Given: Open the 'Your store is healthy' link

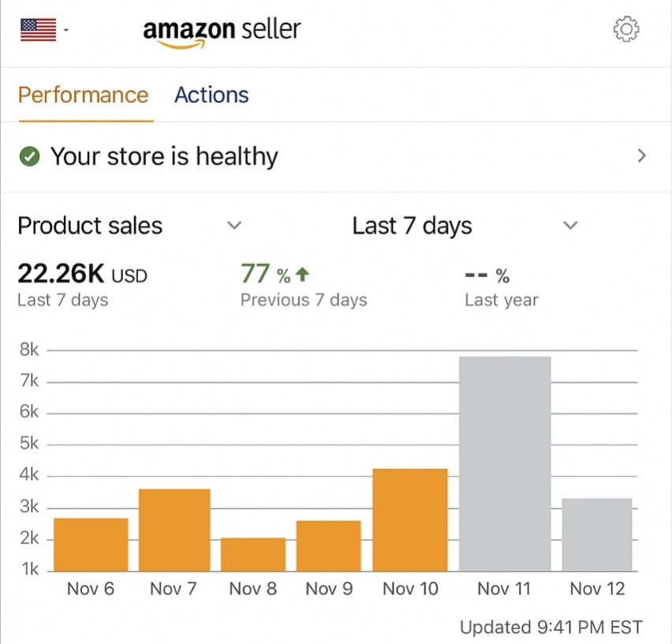Looking at the screenshot, I should click(x=164, y=157).
